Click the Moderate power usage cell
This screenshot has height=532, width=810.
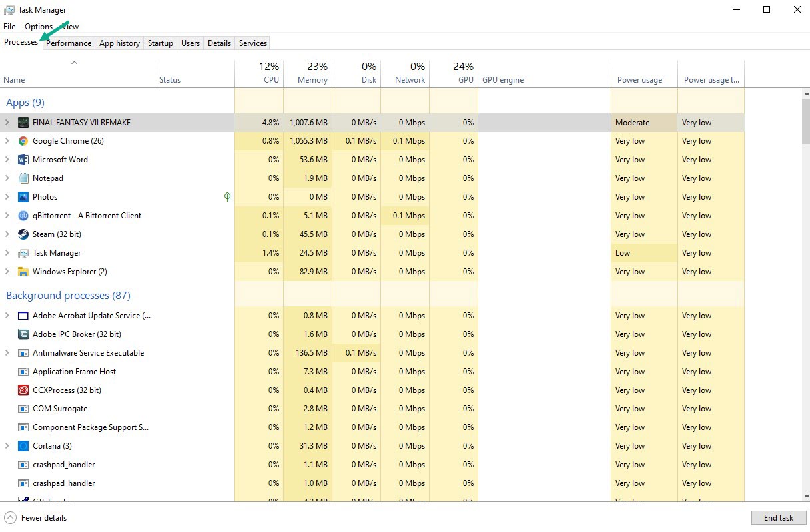644,123
